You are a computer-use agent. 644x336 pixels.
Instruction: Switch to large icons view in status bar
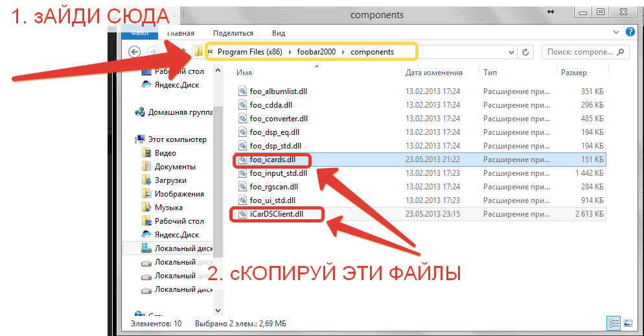click(x=627, y=322)
